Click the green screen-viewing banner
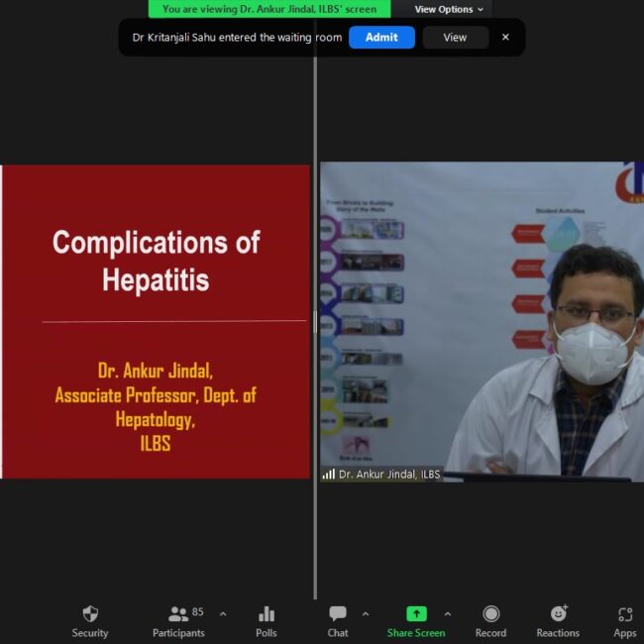 click(x=269, y=9)
